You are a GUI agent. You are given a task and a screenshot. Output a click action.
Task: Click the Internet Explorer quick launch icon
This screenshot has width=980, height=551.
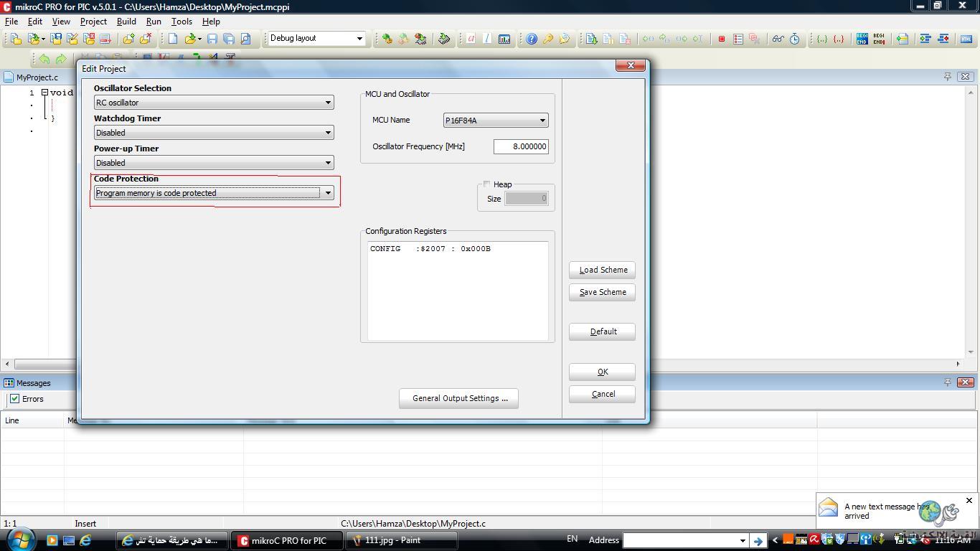pyautogui.click(x=85, y=540)
